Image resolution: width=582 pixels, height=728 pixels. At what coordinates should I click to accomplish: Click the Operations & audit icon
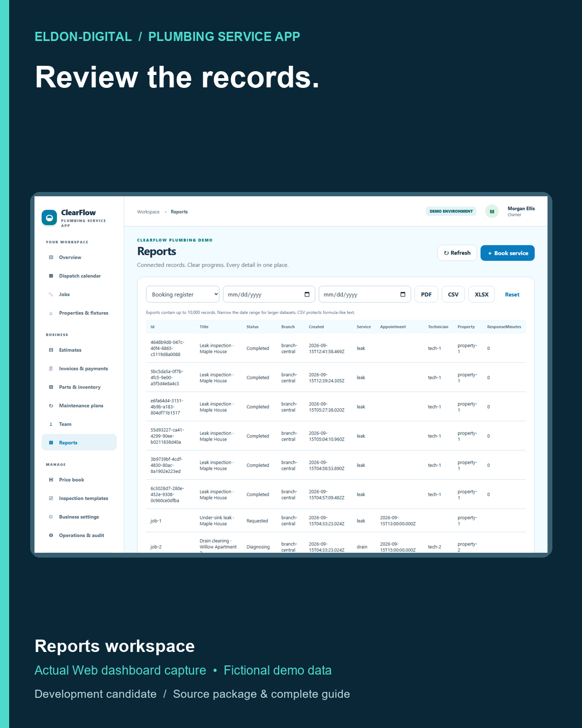point(51,535)
